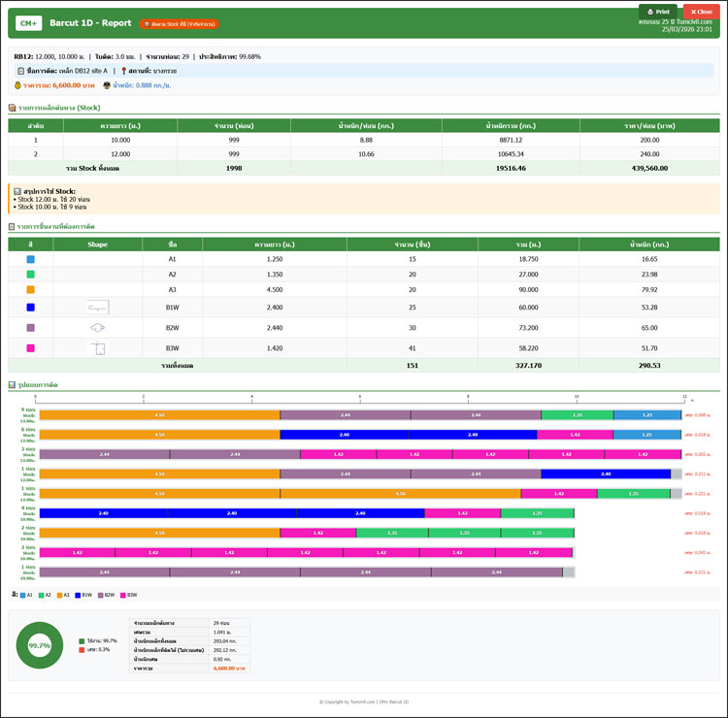The height and width of the screenshot is (718, 728).
Task: Click the green A2 color swatch
Action: 31,275
